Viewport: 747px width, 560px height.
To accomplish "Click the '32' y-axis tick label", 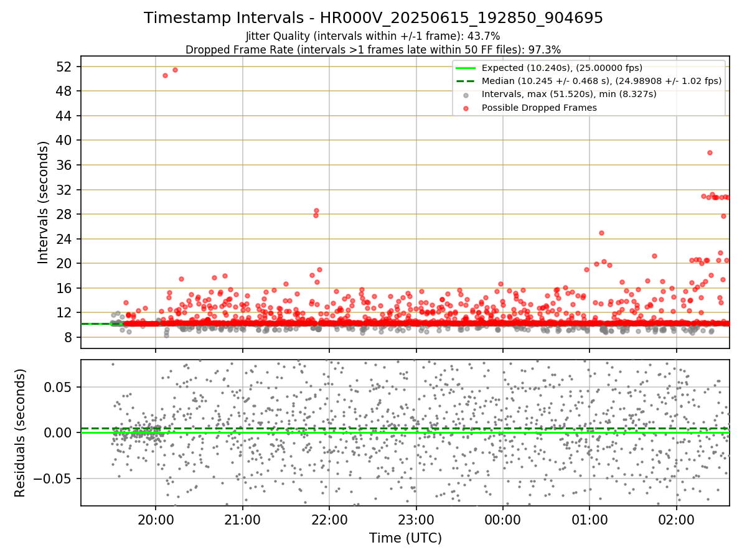I will pyautogui.click(x=65, y=190).
